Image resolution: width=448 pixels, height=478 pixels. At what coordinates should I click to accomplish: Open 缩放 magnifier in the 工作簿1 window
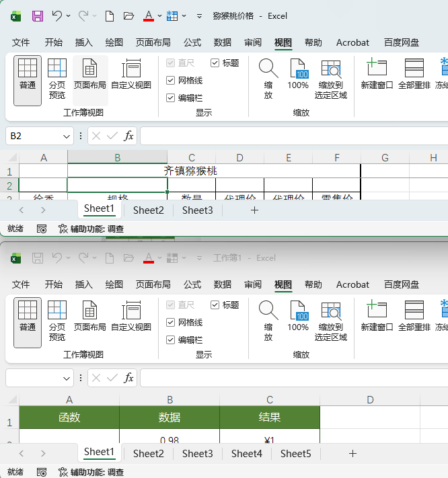(268, 321)
